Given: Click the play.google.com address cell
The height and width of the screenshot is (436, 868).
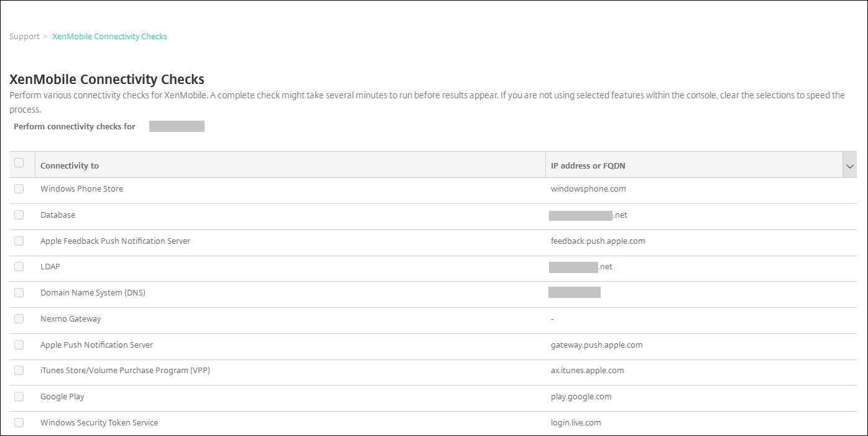Looking at the screenshot, I should (x=581, y=397).
